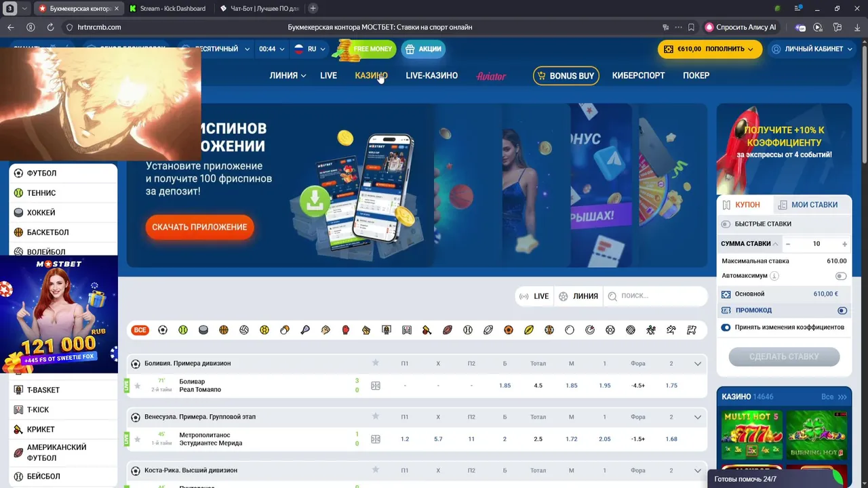
Task: Open the LIVE navigation tab
Action: [328, 76]
